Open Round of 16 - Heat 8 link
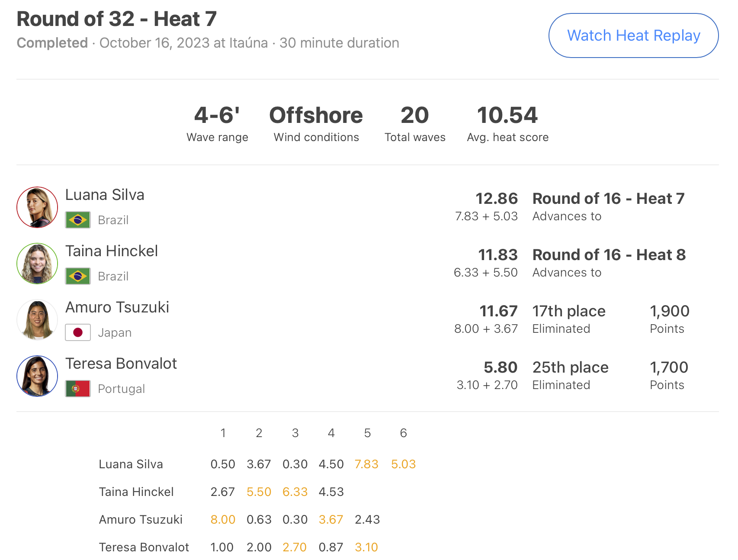The image size is (738, 560). point(609,255)
